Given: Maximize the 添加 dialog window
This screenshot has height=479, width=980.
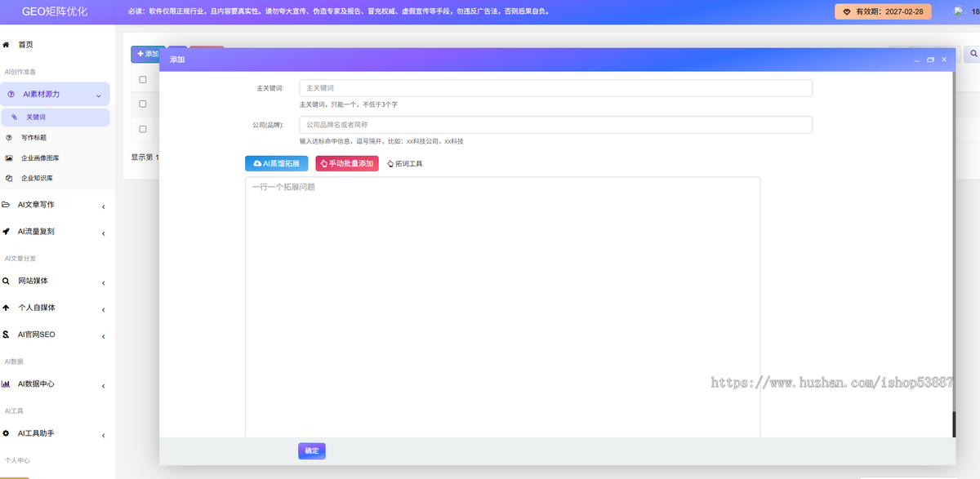Looking at the screenshot, I should pyautogui.click(x=930, y=60).
